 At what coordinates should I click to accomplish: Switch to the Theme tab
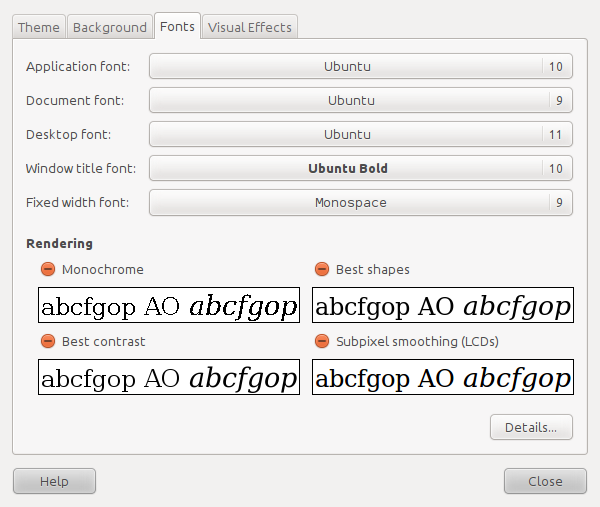pos(39,27)
